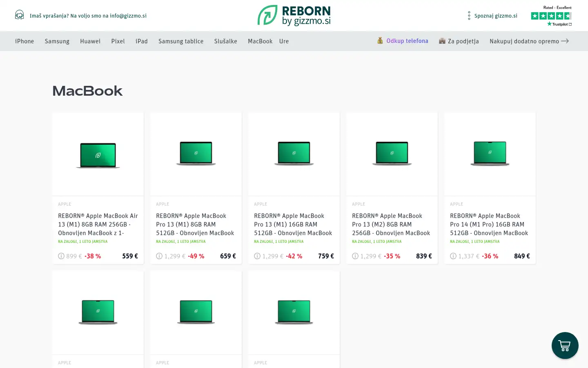Screen dimensions: 588x368
Task: Click the info icon on the 839 € card
Action: [355, 256]
